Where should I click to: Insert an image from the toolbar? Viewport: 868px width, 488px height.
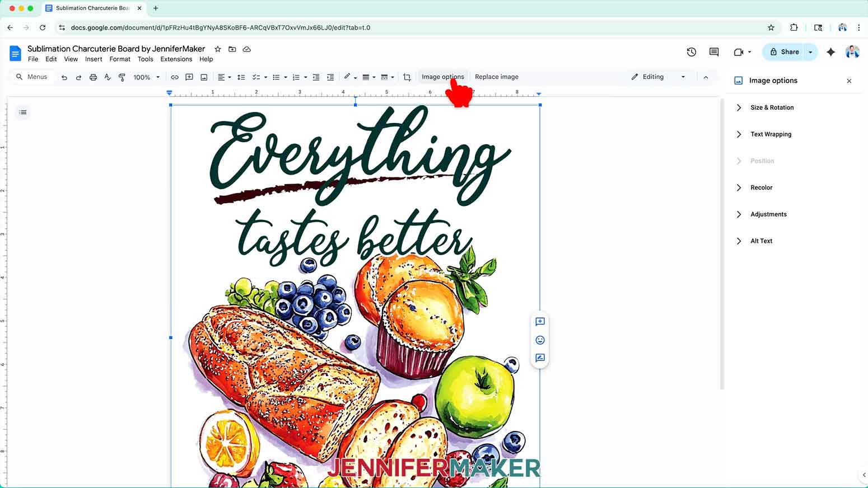click(x=204, y=77)
